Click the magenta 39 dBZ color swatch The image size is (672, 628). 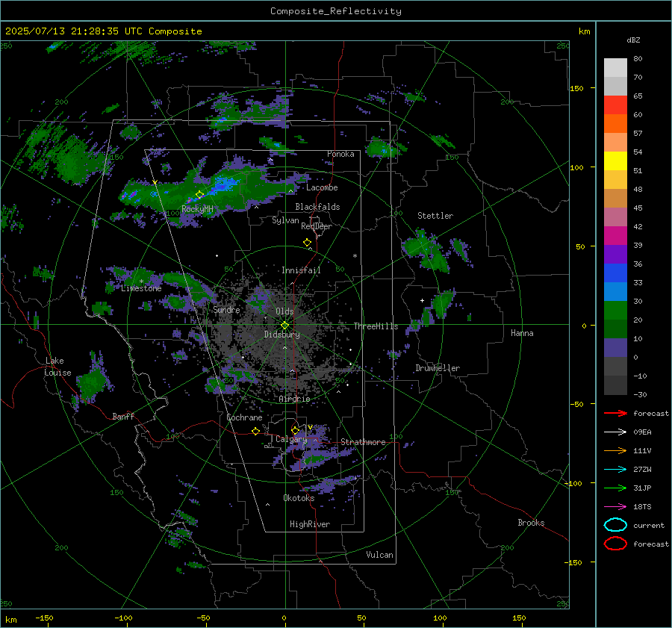(615, 235)
